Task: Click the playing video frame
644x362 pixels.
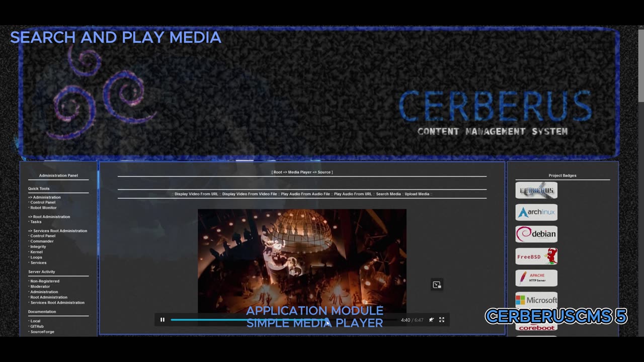Action: [302, 261]
